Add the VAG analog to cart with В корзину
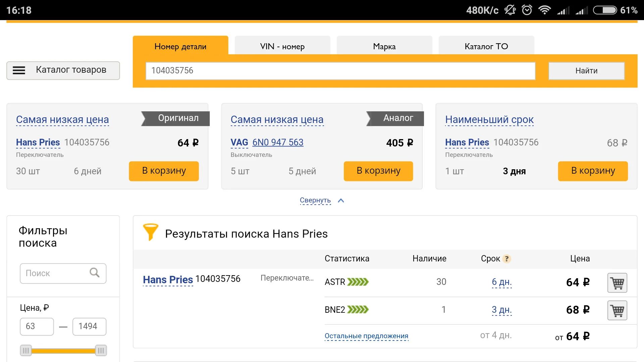This screenshot has width=644, height=362. (378, 171)
